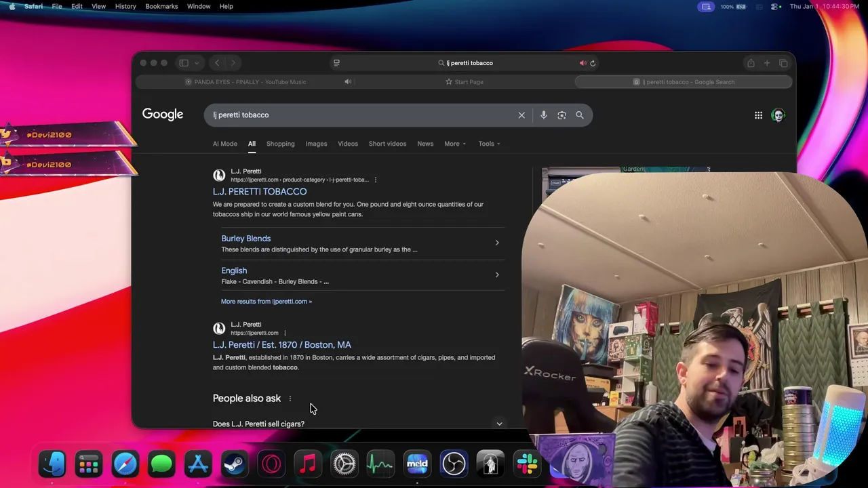Launch Meld app from Dock

tap(417, 464)
